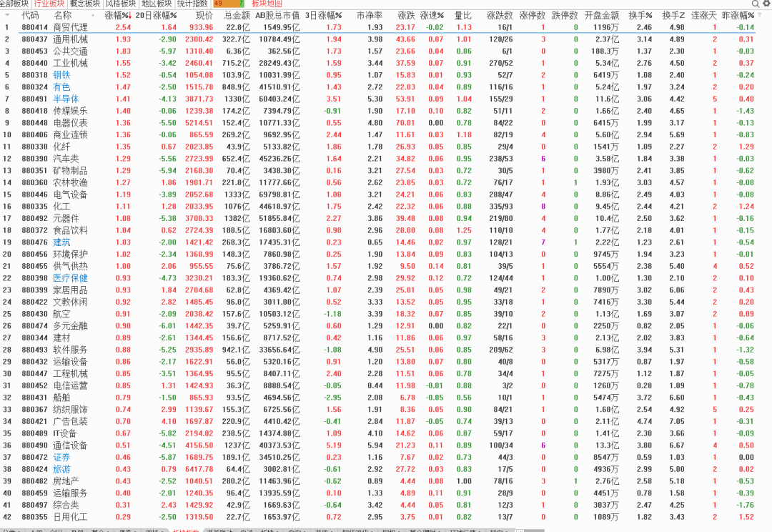Click the 49/7 up-down count bar
The image size is (772, 532).
pos(229,4)
